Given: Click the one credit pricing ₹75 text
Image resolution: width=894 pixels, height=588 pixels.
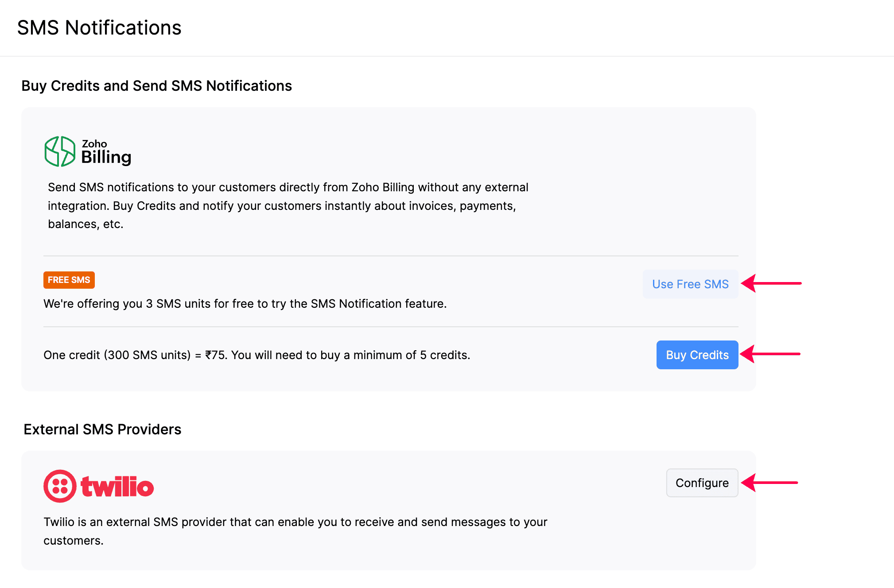Looking at the screenshot, I should click(x=257, y=355).
